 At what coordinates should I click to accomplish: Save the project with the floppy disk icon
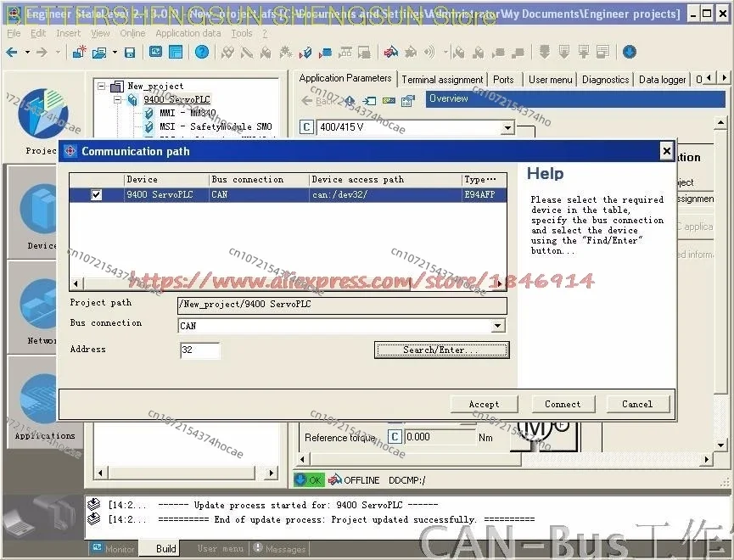[x=130, y=53]
